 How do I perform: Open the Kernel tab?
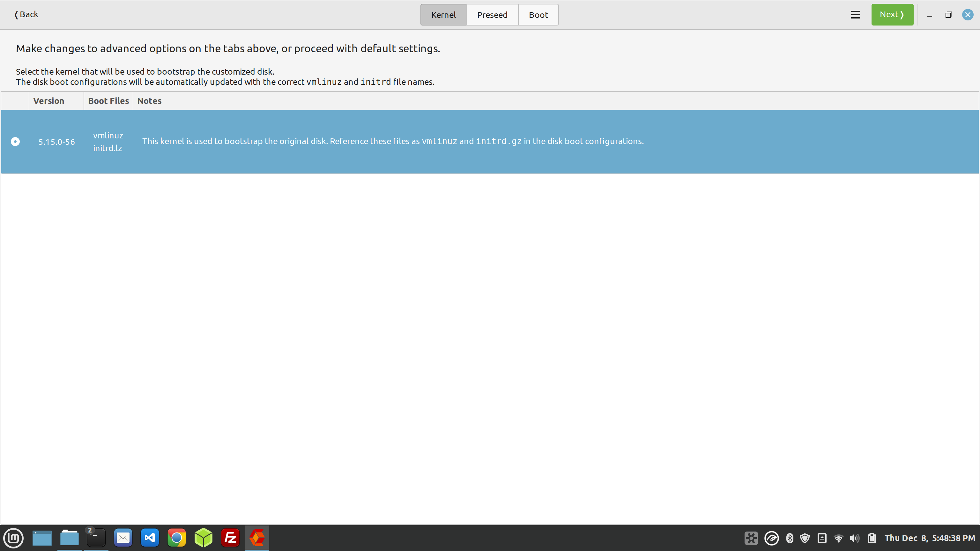coord(443,14)
